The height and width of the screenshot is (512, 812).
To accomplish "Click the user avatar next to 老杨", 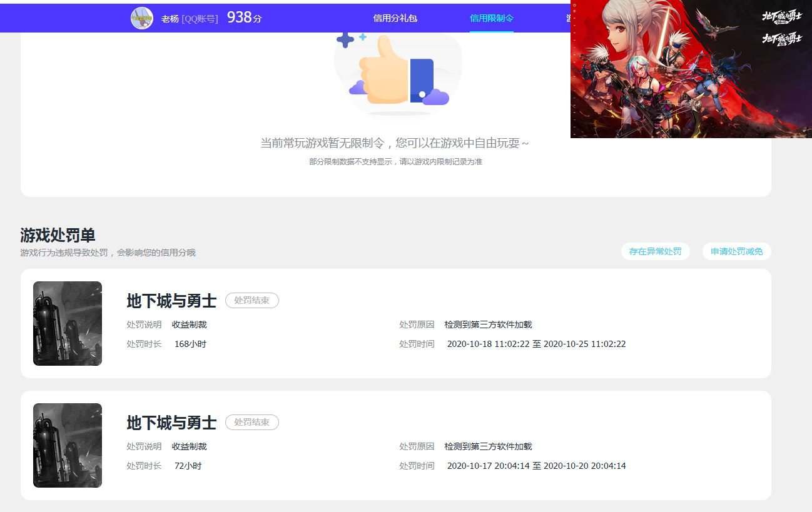I will pyautogui.click(x=142, y=18).
